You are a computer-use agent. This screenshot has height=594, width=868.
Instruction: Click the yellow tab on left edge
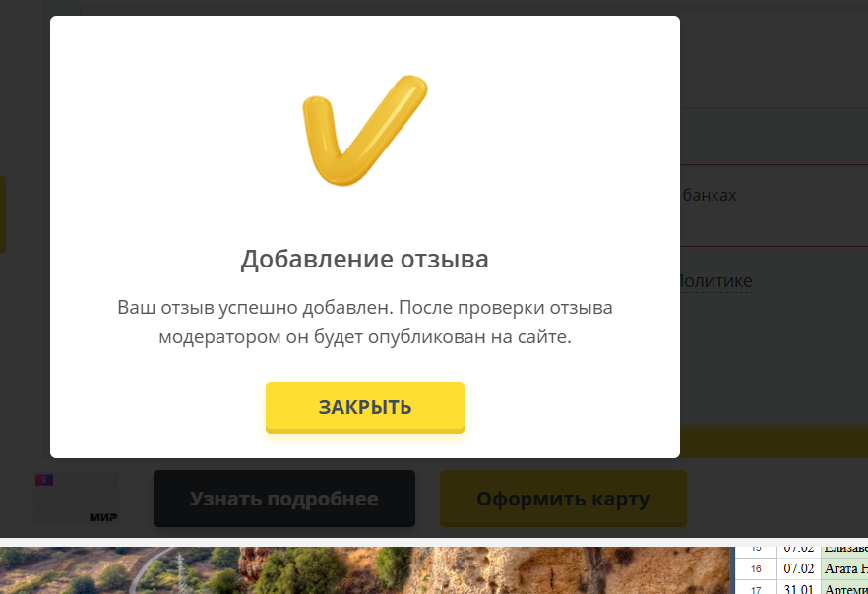[2, 214]
